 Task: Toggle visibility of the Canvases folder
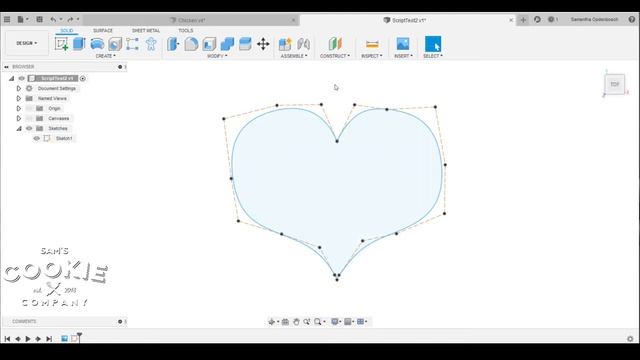click(29, 118)
